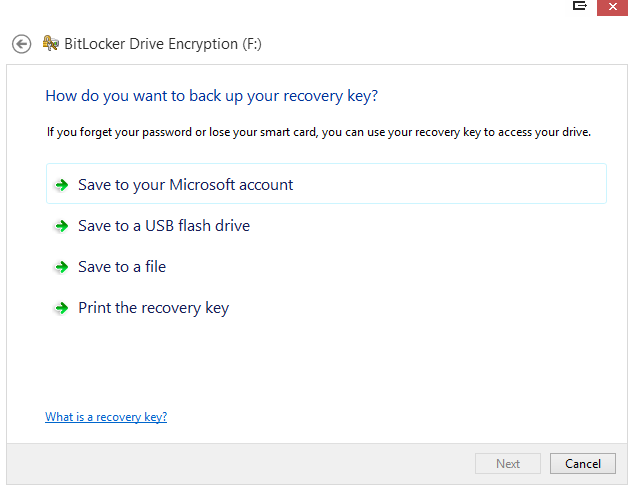The image size is (628, 485).
Task: Click the description text about forgetting your password
Action: [319, 132]
